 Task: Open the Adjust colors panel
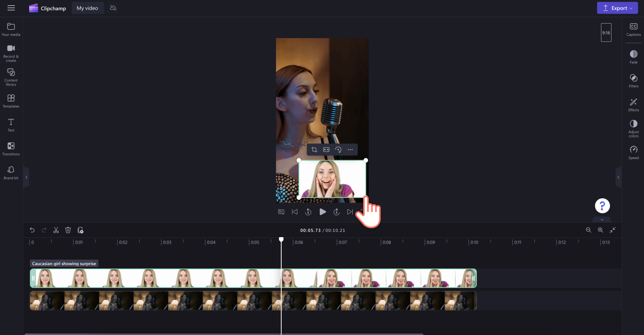(x=634, y=129)
